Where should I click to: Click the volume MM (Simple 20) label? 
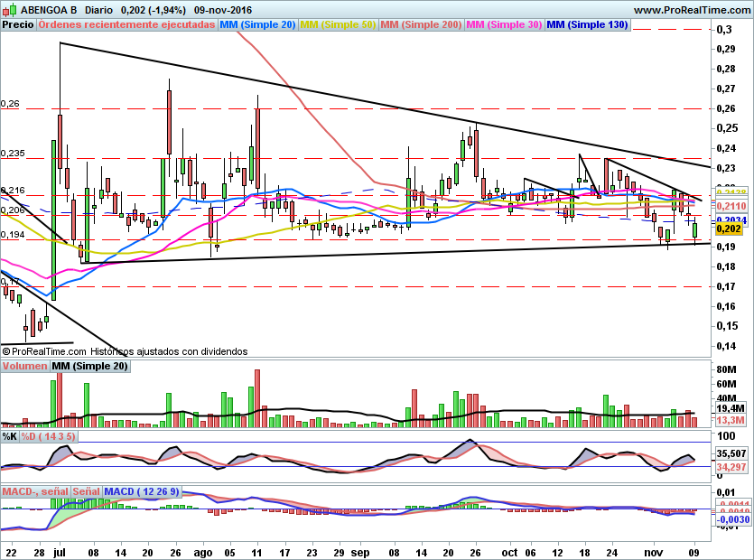click(89, 366)
